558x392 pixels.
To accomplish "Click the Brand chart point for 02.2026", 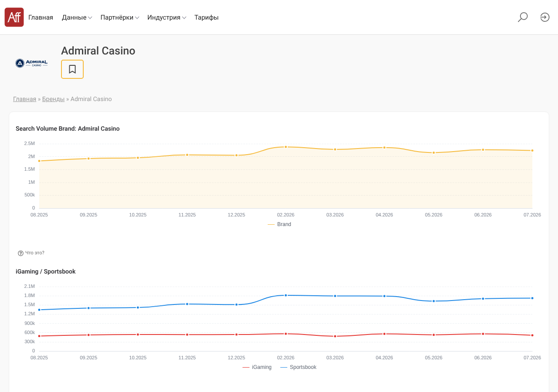I will (286, 147).
